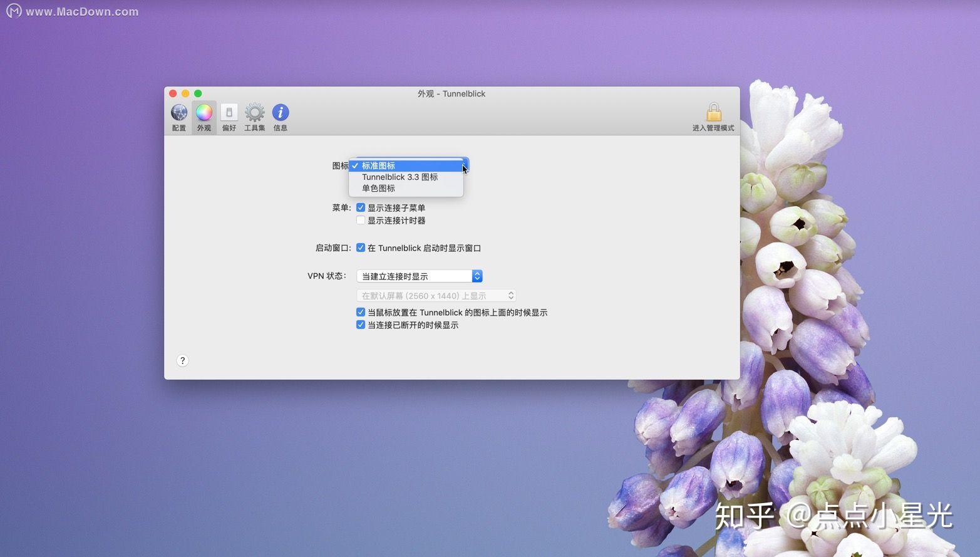Open the disabled 在默认屏幕 (2560 x 1440) 上显示 dropdown
Image resolution: width=980 pixels, height=557 pixels.
436,296
